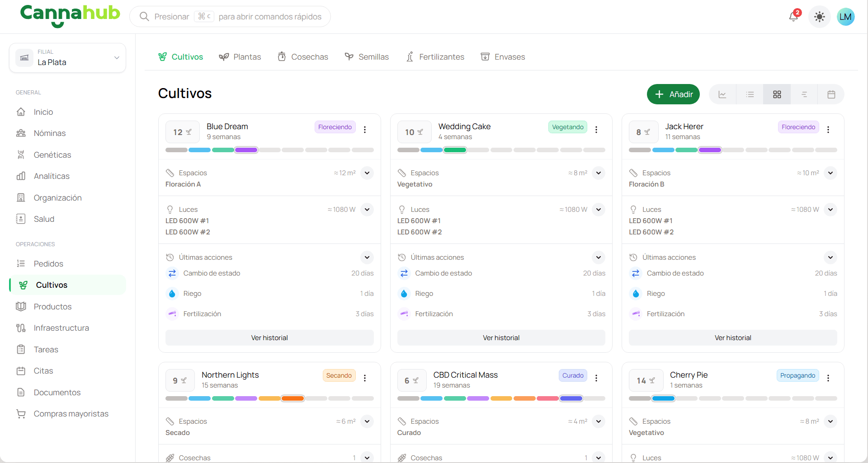Click the Genéticas DNA icon
This screenshot has width=868, height=463.
[21, 154]
